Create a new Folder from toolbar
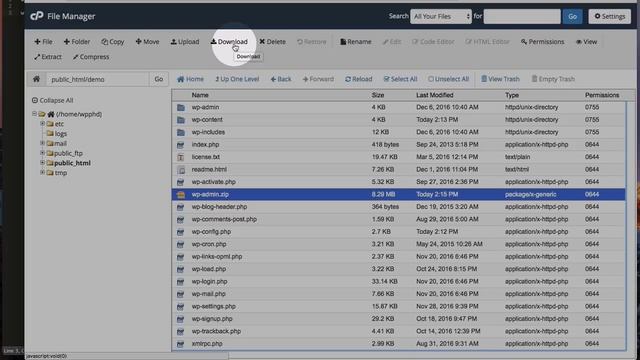 (77, 42)
